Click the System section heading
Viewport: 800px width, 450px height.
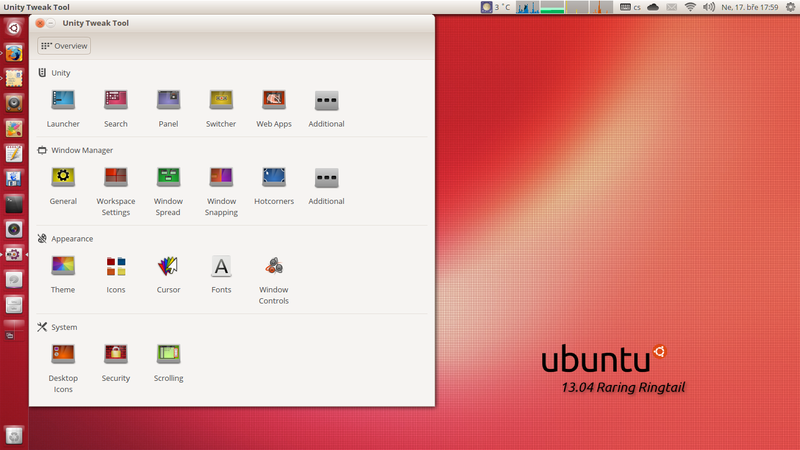click(x=57, y=327)
